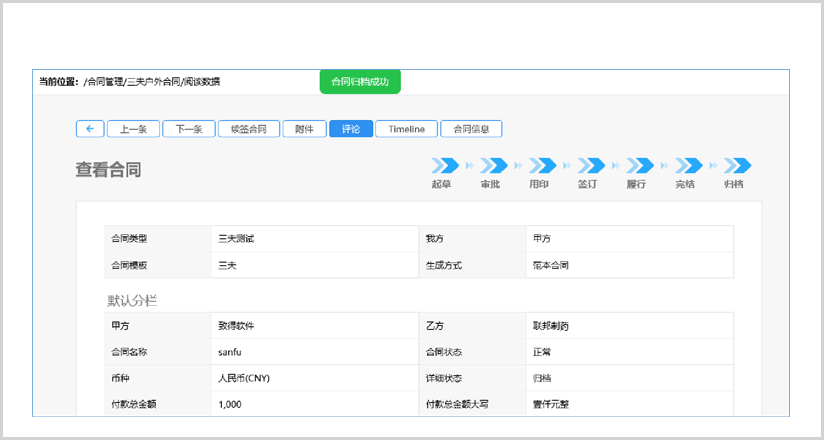Click the button left of 附件

pyautogui.click(x=249, y=129)
